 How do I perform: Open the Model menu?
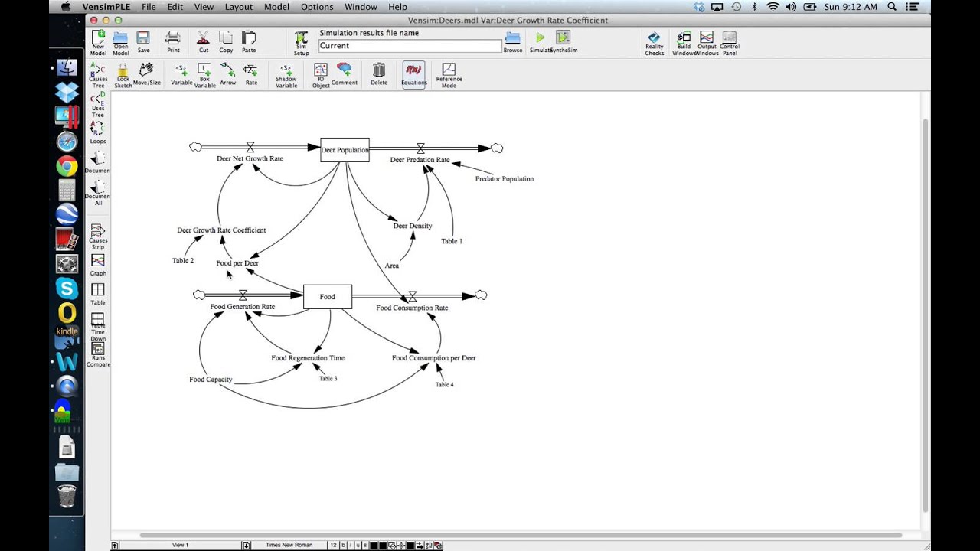coord(277,7)
